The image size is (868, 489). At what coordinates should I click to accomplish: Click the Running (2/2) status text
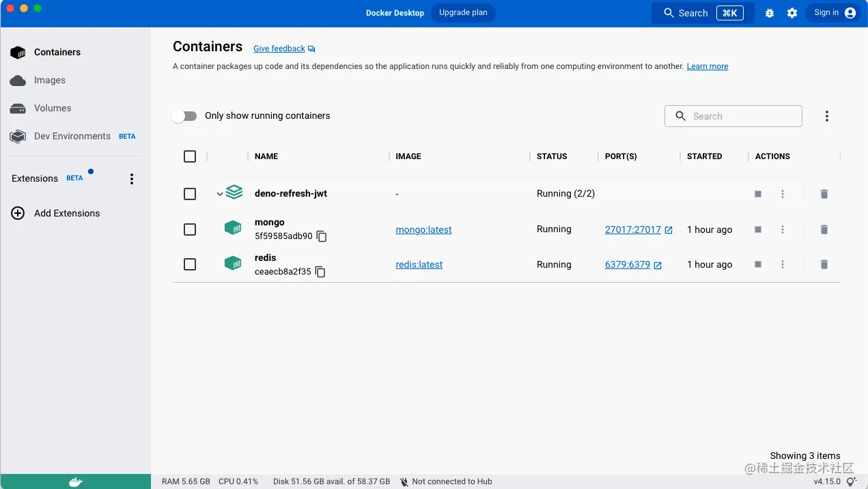coord(565,194)
